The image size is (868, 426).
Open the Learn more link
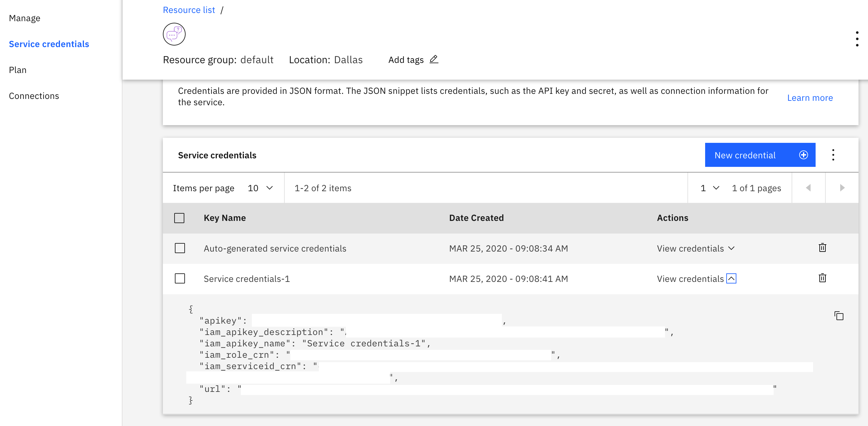pyautogui.click(x=809, y=98)
